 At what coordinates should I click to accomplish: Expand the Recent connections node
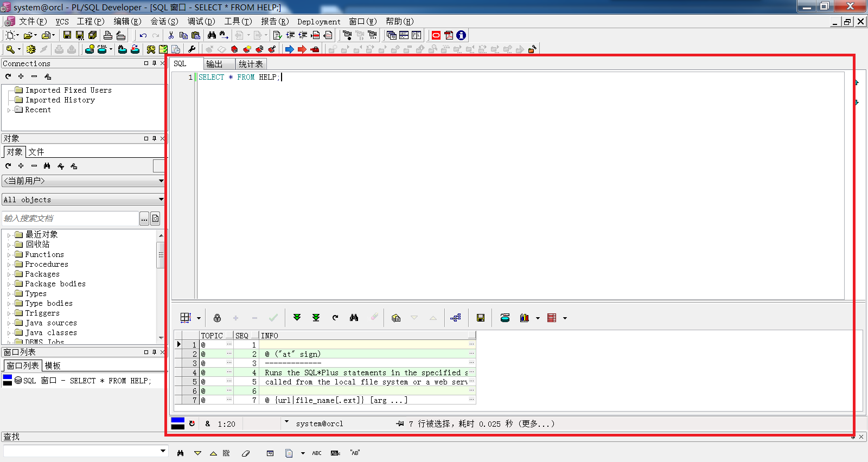9,110
